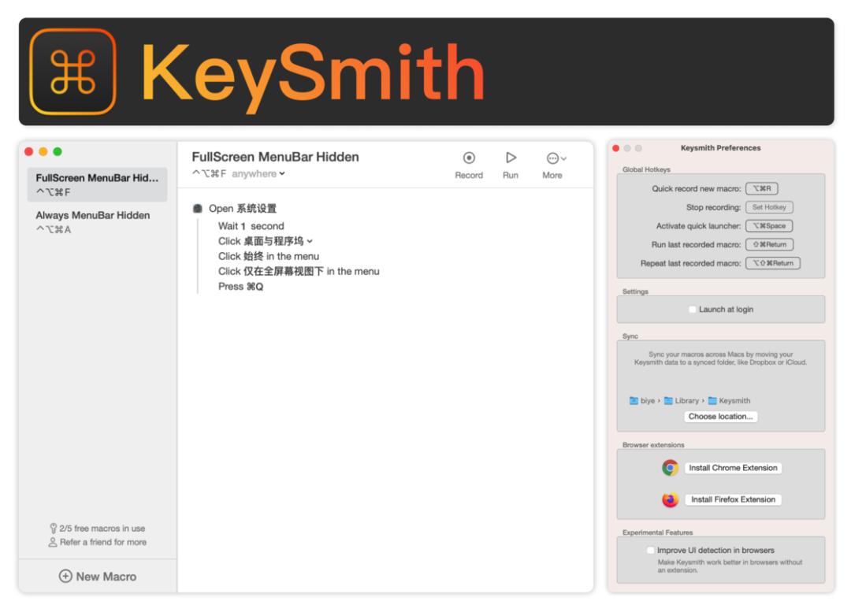The width and height of the screenshot is (851, 616).
Task: Click the 2/5 free macros in use notice
Action: click(x=98, y=528)
